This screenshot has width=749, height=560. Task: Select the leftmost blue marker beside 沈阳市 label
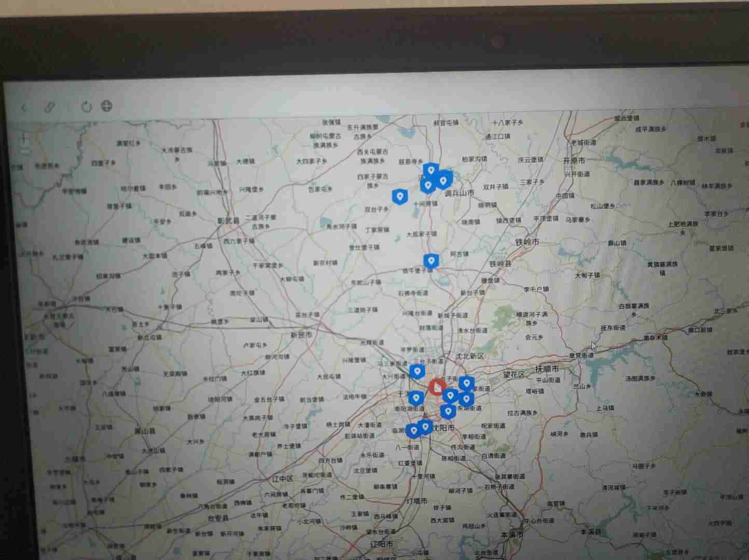pos(413,431)
